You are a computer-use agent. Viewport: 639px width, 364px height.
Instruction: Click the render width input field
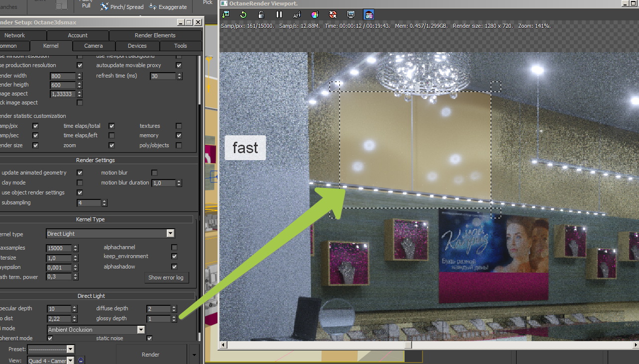(x=63, y=76)
